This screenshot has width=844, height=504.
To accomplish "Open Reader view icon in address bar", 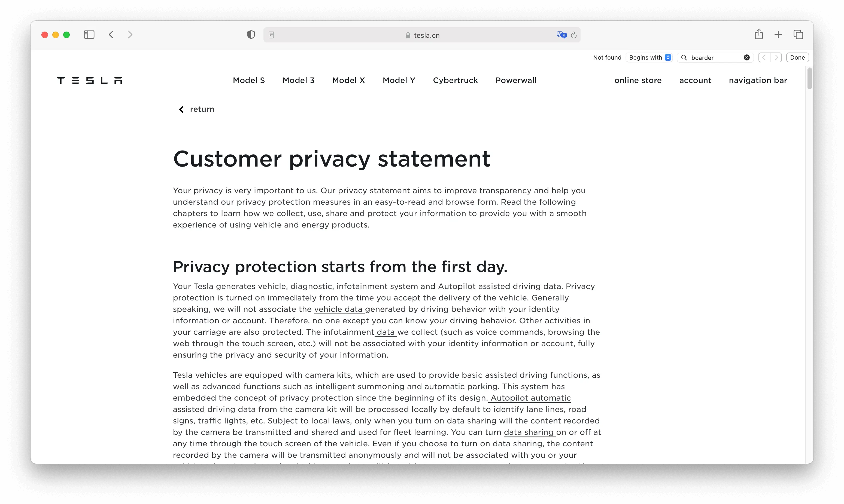I will (x=271, y=35).
